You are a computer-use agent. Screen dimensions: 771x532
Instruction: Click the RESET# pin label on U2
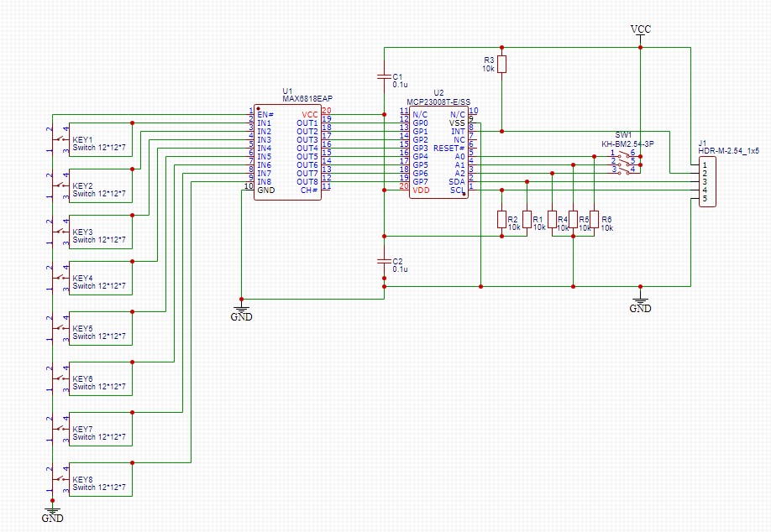tap(449, 148)
